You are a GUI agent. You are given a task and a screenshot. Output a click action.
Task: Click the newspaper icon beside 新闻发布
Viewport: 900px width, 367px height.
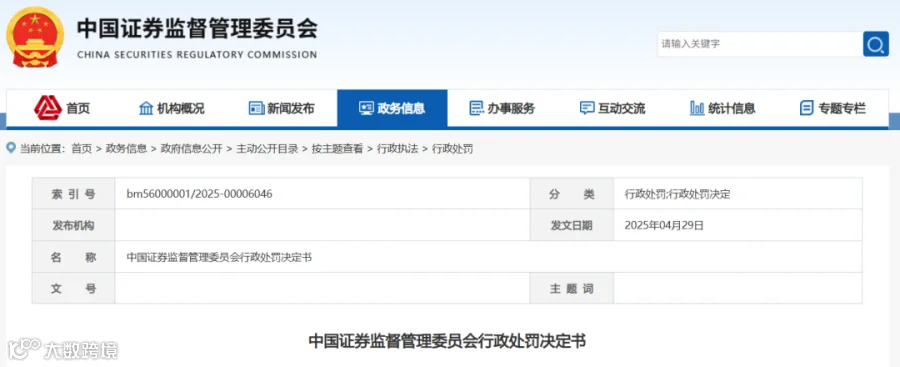pos(256,108)
